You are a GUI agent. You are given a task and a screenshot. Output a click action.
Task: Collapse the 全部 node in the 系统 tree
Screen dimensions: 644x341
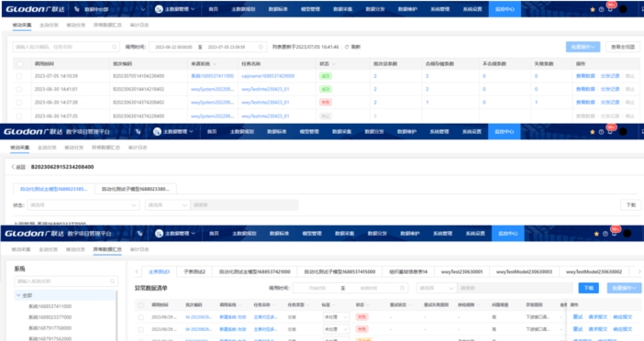(x=18, y=295)
